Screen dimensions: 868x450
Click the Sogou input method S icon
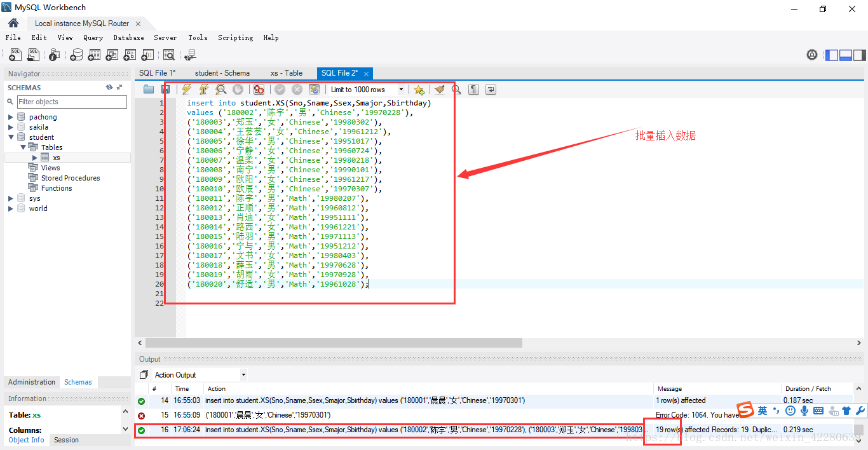(x=745, y=411)
